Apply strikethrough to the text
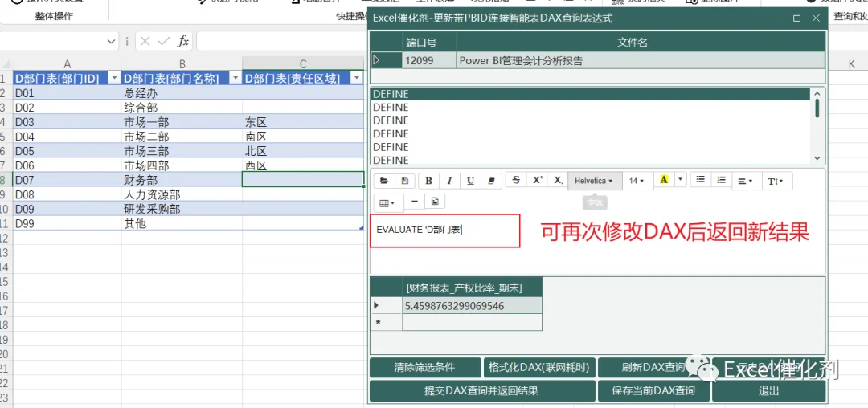The image size is (868, 408). pyautogui.click(x=516, y=180)
